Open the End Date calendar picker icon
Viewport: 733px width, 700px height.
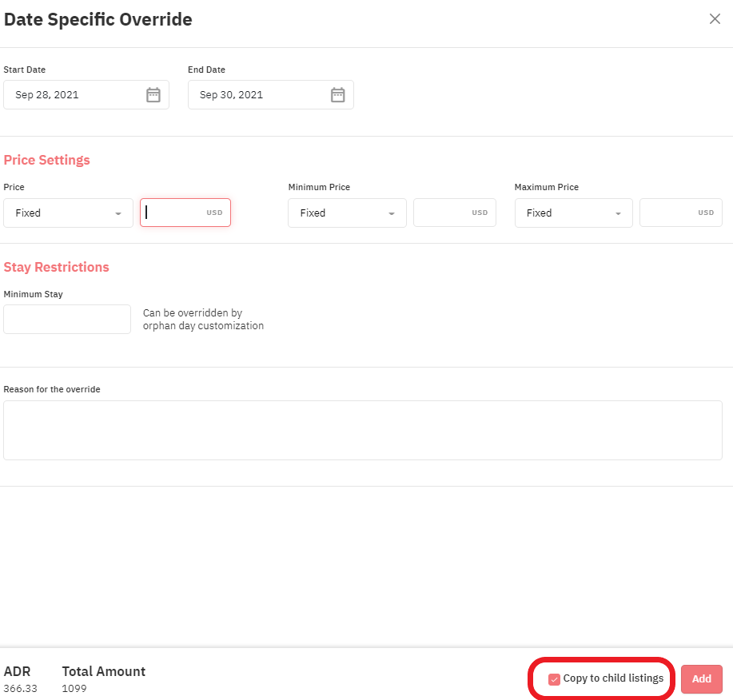click(337, 95)
